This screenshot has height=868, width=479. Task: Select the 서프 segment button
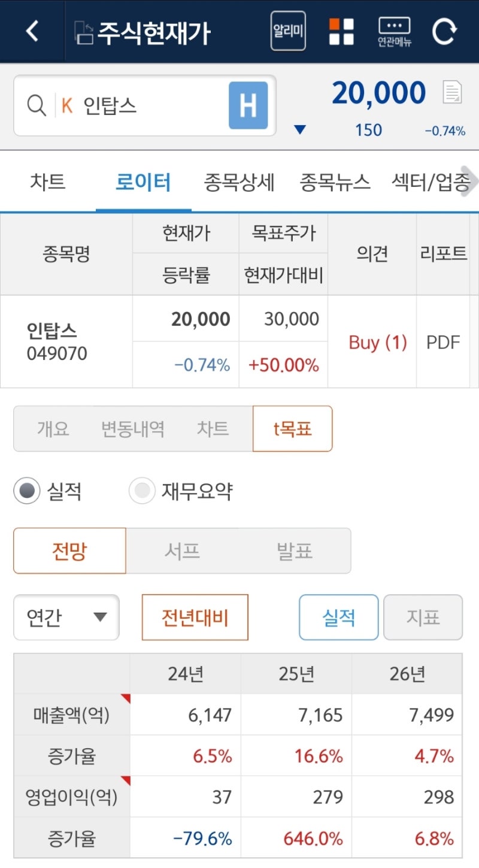182,551
